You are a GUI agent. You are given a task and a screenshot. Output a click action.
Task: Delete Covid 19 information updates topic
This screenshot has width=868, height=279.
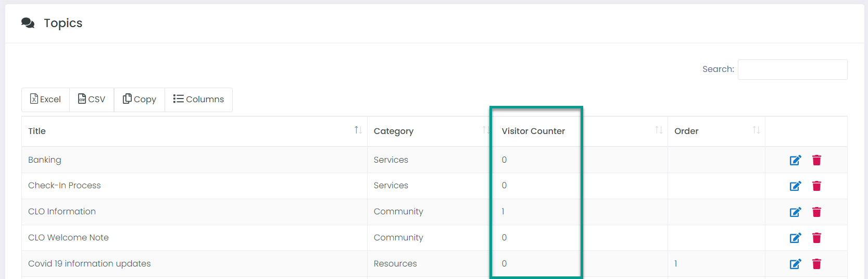point(816,264)
